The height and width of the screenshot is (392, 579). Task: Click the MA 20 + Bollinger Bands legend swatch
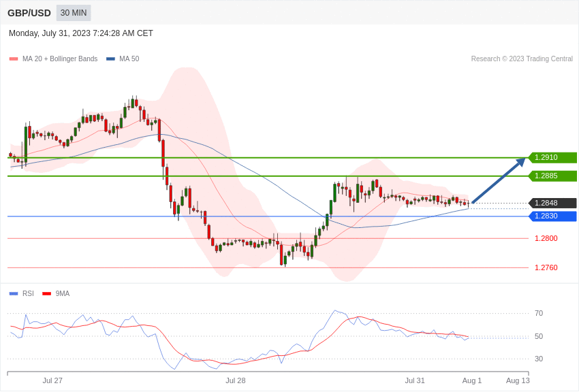click(14, 59)
